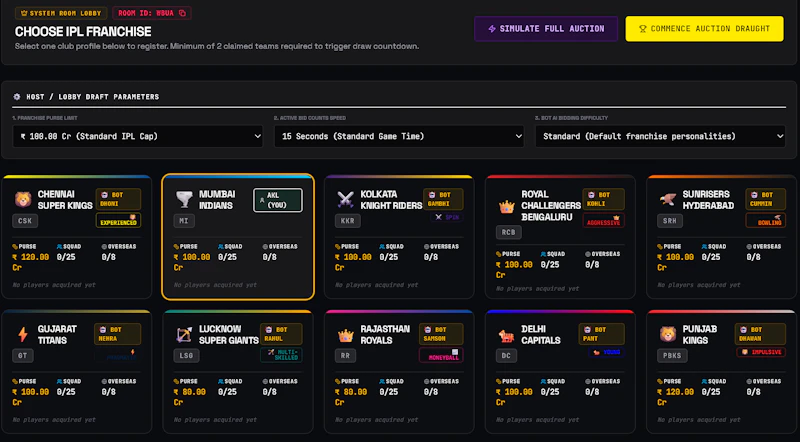Click the Commence Auction Draught button
The height and width of the screenshot is (442, 800).
[x=705, y=29]
